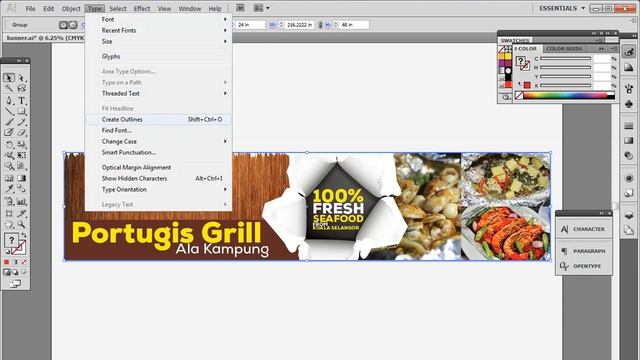
Task: Select the Type tool in toolbox
Action: click(x=22, y=100)
